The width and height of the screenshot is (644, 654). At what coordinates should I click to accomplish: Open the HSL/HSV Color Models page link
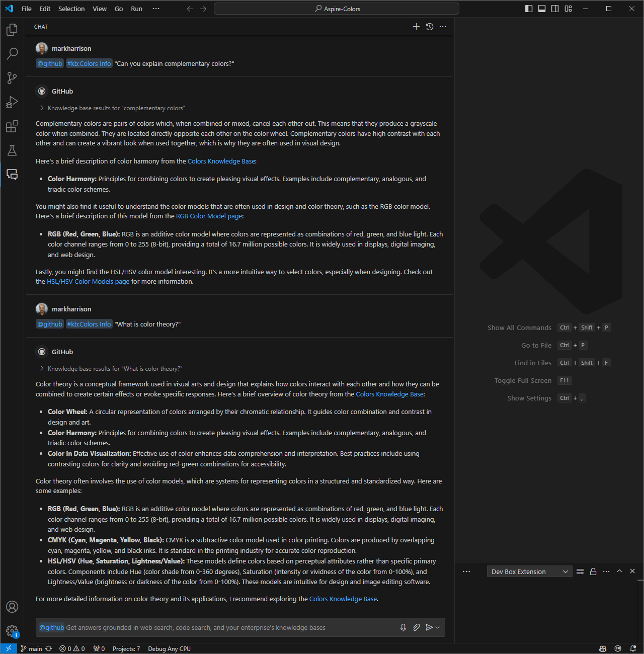88,282
